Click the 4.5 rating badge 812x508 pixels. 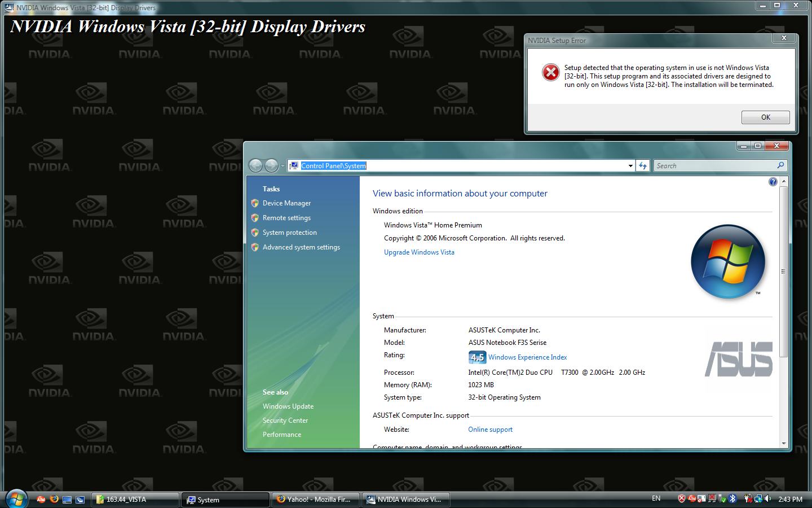tap(477, 357)
